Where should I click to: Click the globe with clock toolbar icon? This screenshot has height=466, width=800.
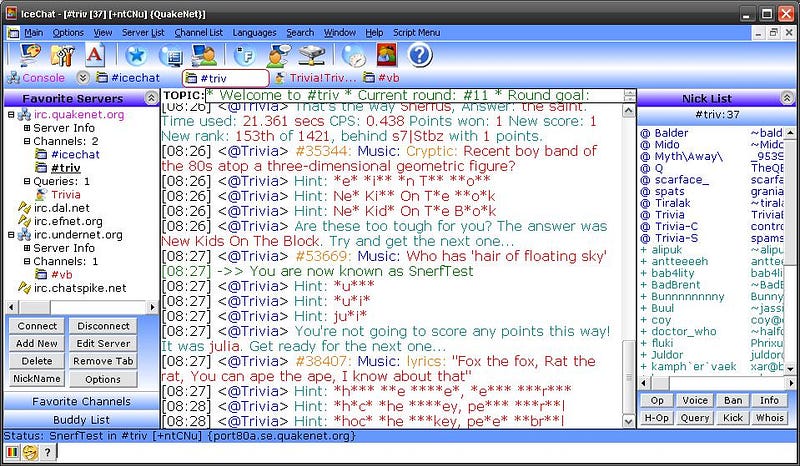coord(354,55)
